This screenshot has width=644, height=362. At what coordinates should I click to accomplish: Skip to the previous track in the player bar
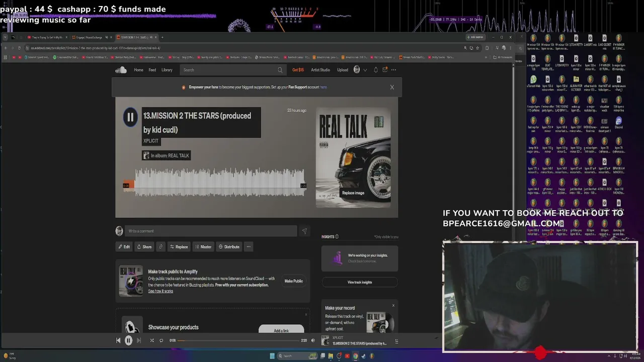point(118,340)
